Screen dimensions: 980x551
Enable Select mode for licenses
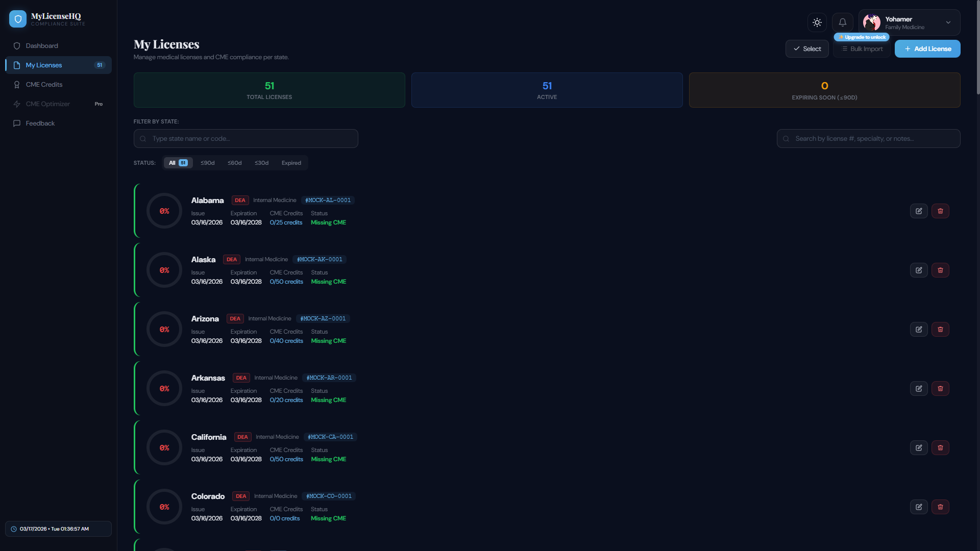807,48
